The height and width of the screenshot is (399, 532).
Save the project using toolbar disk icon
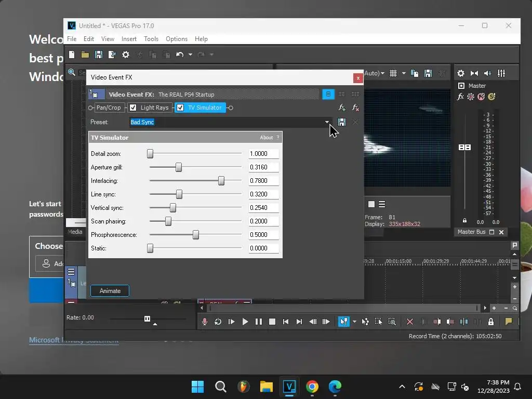tap(98, 55)
